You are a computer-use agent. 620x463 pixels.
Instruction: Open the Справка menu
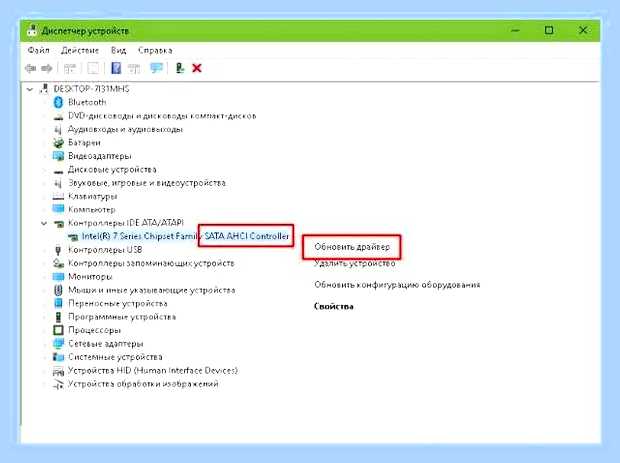155,51
